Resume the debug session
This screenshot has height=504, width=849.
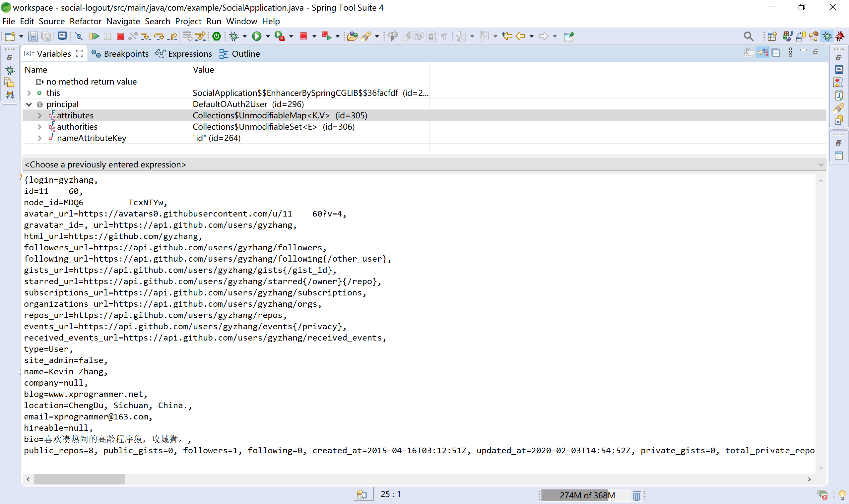coord(94,36)
